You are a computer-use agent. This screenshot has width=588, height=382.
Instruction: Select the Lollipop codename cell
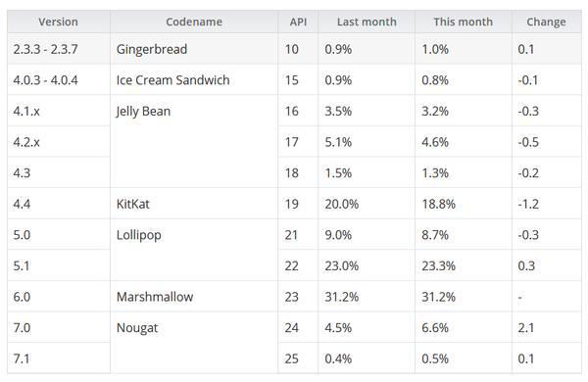[x=194, y=250]
